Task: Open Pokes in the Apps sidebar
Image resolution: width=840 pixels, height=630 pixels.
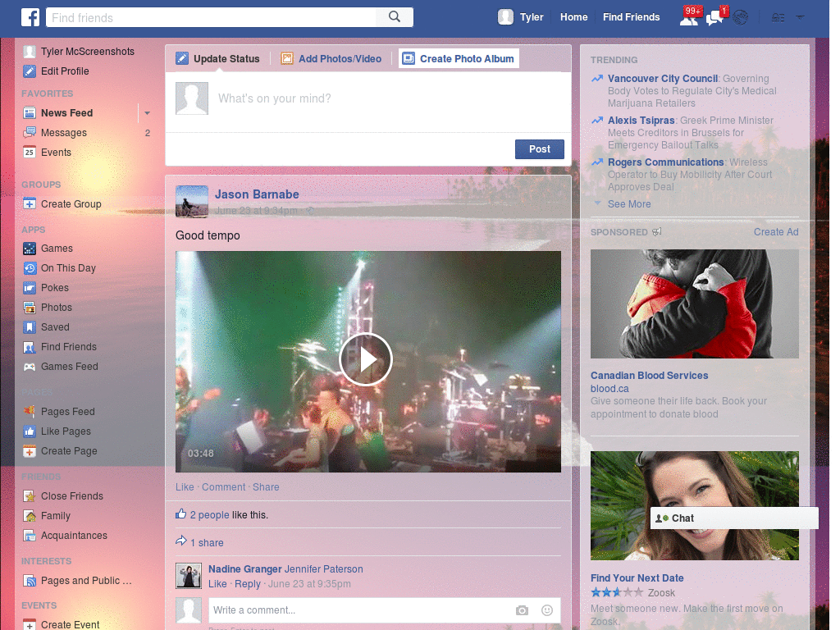Action: click(55, 288)
